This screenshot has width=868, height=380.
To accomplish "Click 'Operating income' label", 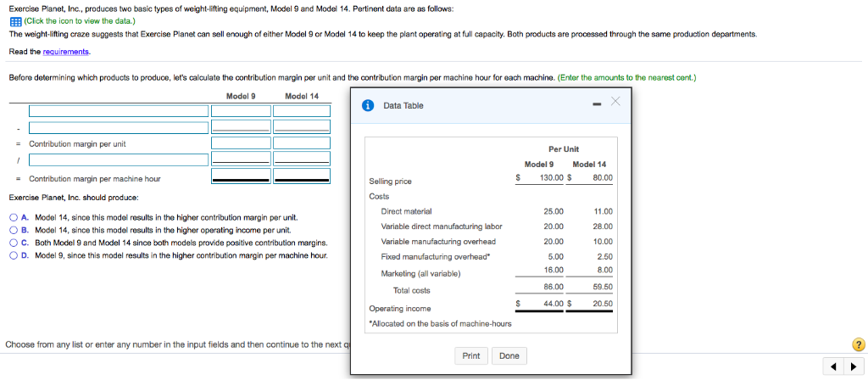I will coord(400,309).
